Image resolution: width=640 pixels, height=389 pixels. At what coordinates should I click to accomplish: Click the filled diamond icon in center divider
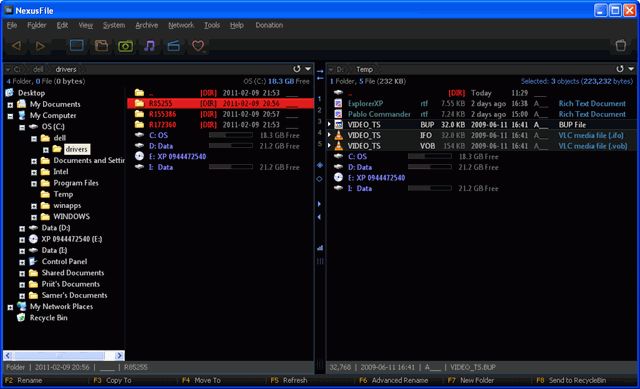320,165
